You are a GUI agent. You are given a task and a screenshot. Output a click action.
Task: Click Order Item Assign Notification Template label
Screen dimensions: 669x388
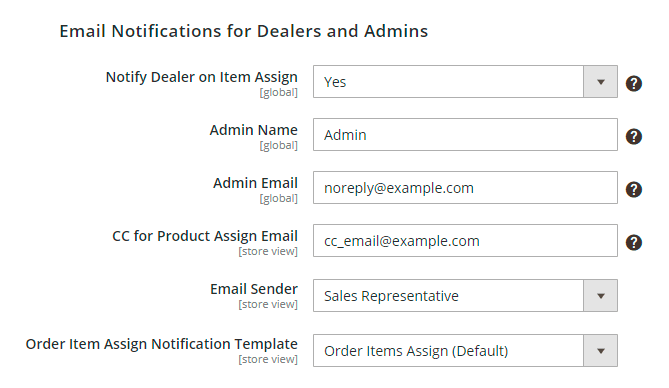coord(162,344)
